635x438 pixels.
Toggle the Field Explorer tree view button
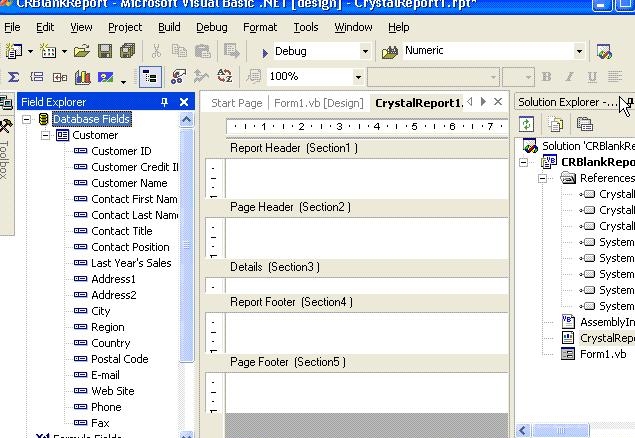tap(150, 76)
